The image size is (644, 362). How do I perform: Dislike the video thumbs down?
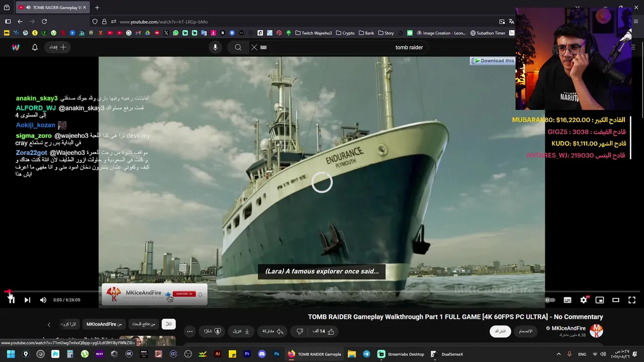[x=300, y=331]
